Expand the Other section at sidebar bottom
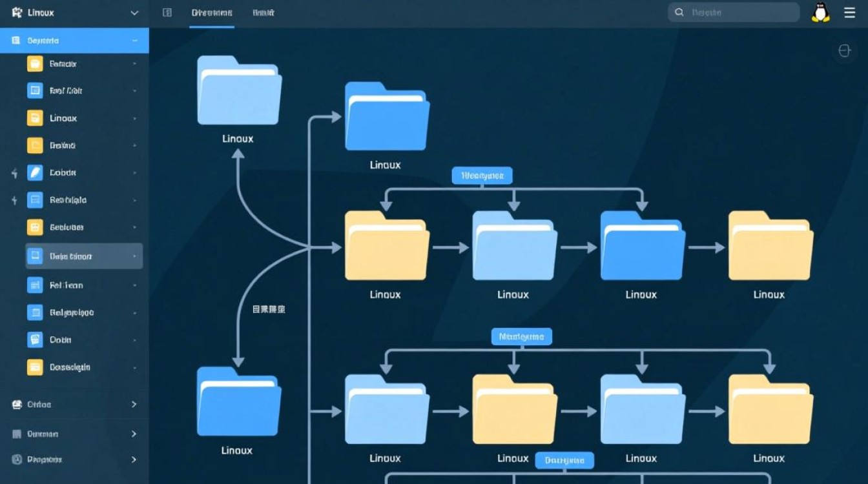The height and width of the screenshot is (484, 868). tap(74, 405)
